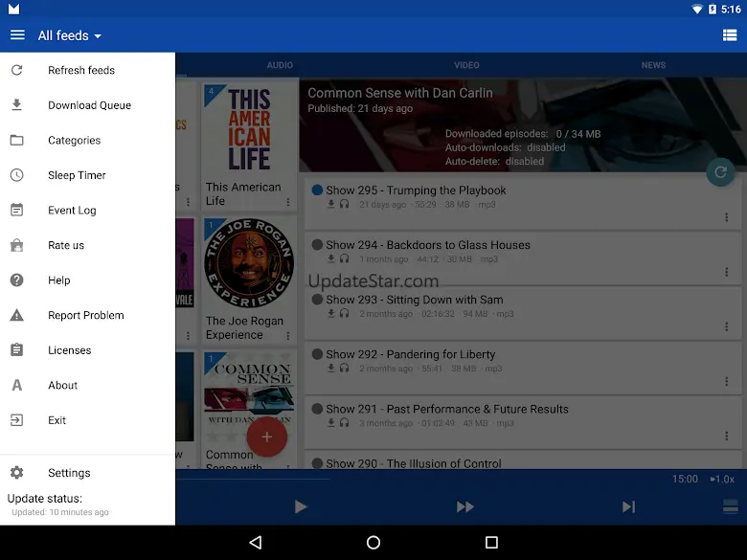Image resolution: width=747 pixels, height=560 pixels.
Task: Switch to the NEWS tab
Action: click(x=653, y=65)
